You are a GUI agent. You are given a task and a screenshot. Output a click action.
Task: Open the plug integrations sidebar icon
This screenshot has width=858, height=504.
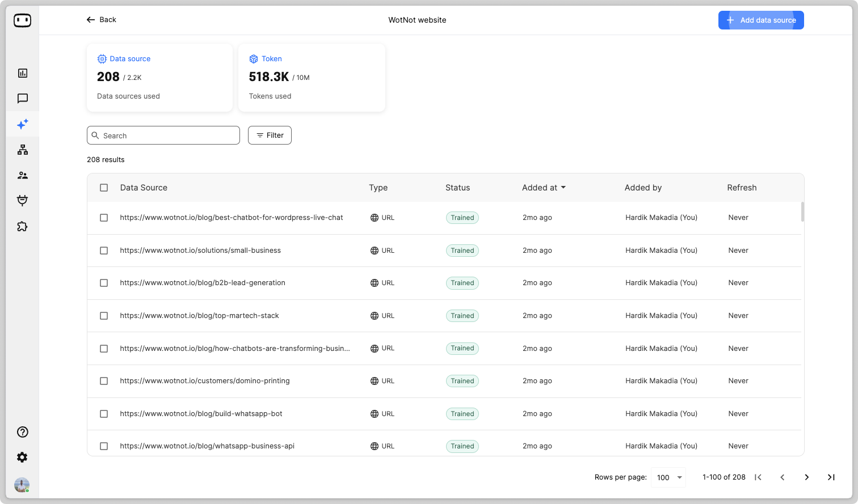click(x=23, y=201)
